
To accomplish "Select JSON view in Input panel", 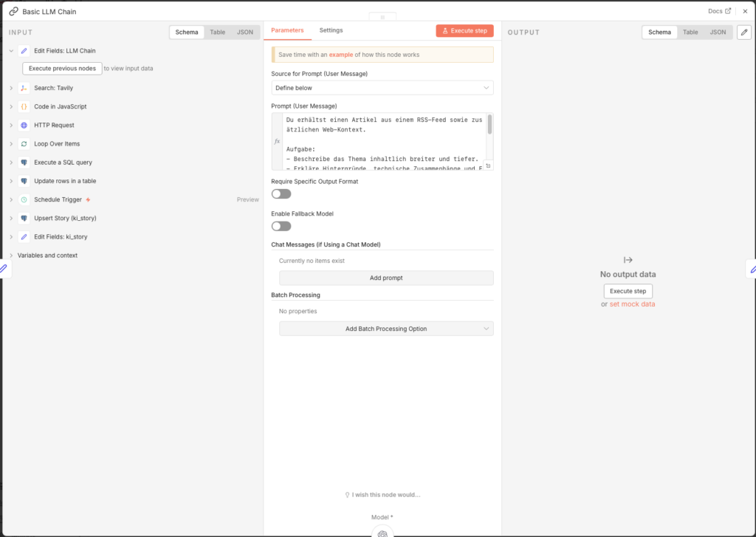I will point(245,33).
